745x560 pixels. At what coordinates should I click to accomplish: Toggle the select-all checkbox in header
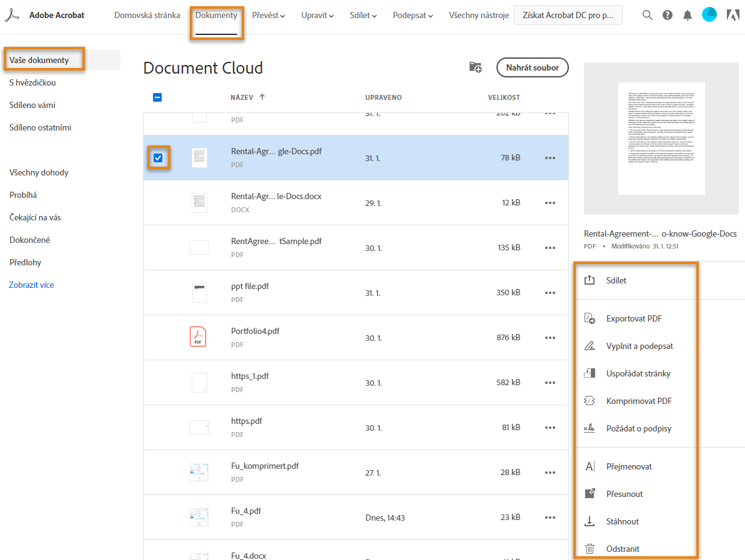[x=157, y=97]
